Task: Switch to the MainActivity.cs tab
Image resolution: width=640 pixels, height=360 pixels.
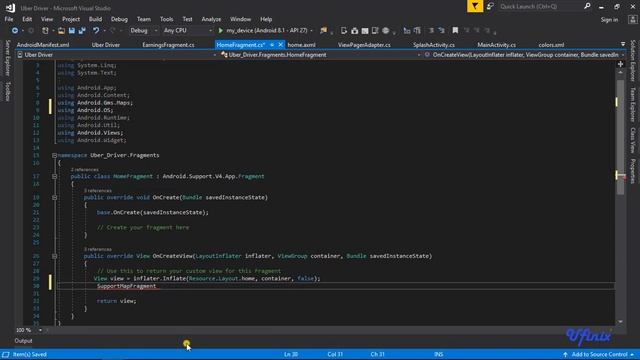Action: pos(496,45)
